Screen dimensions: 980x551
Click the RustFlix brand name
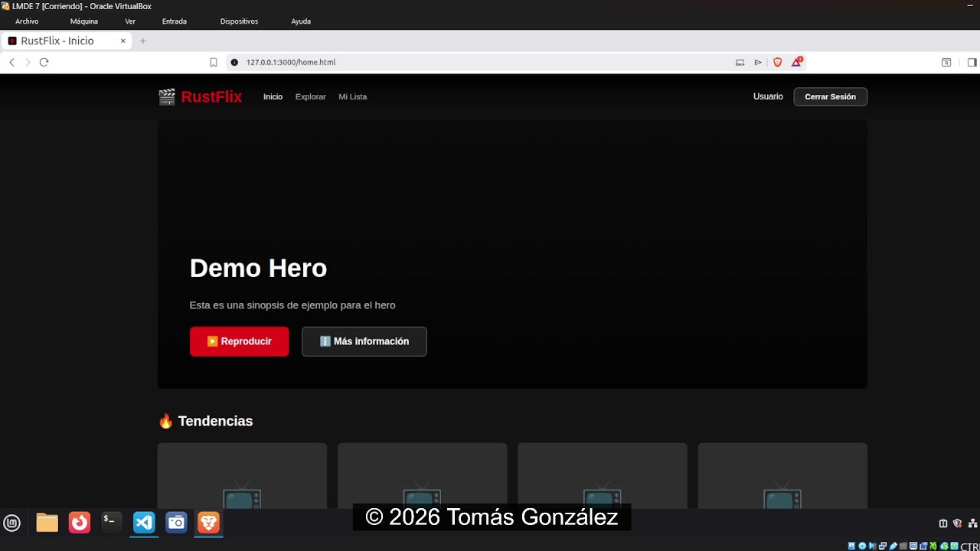tap(211, 96)
